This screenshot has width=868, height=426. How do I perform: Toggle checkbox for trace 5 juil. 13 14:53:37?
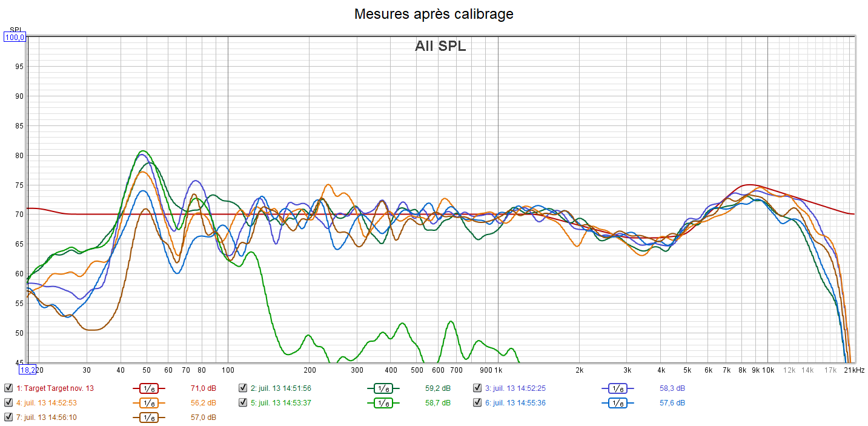(243, 403)
